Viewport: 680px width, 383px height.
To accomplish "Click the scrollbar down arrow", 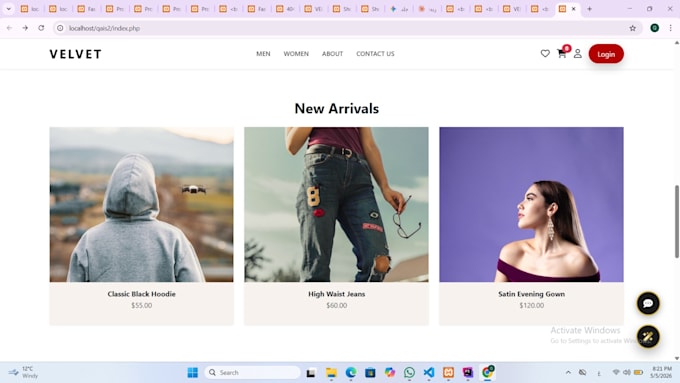I will (x=677, y=358).
